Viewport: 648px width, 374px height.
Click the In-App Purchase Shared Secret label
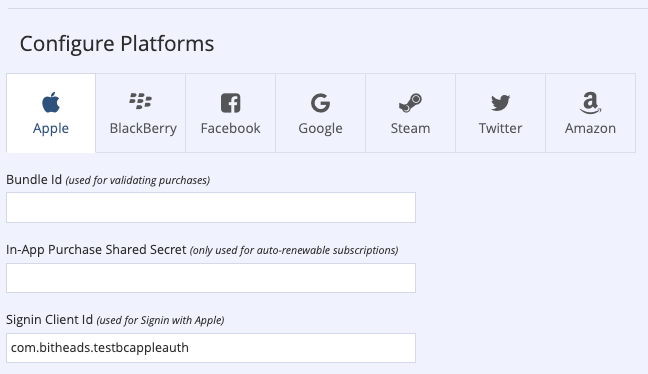pyautogui.click(x=96, y=250)
